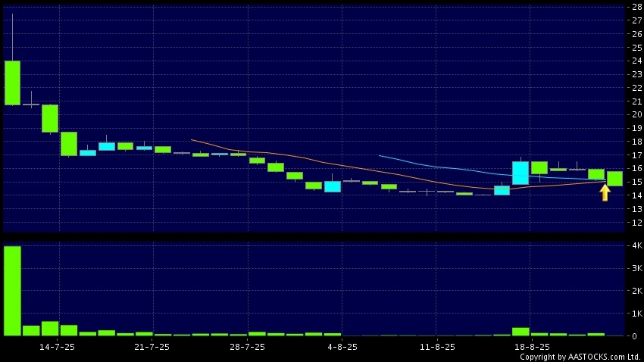Click the 0 volume axis label
The width and height of the screenshot is (644, 362).
coord(635,336)
